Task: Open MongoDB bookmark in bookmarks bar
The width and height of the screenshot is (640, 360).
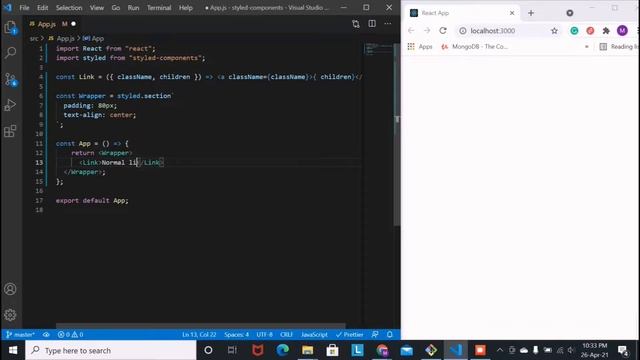Action: tap(475, 47)
